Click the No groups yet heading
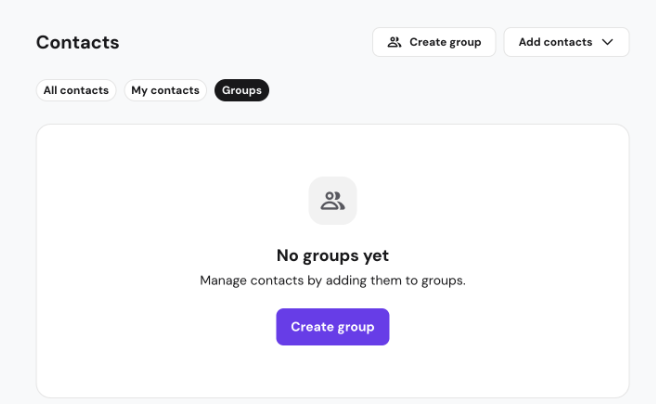 332,255
